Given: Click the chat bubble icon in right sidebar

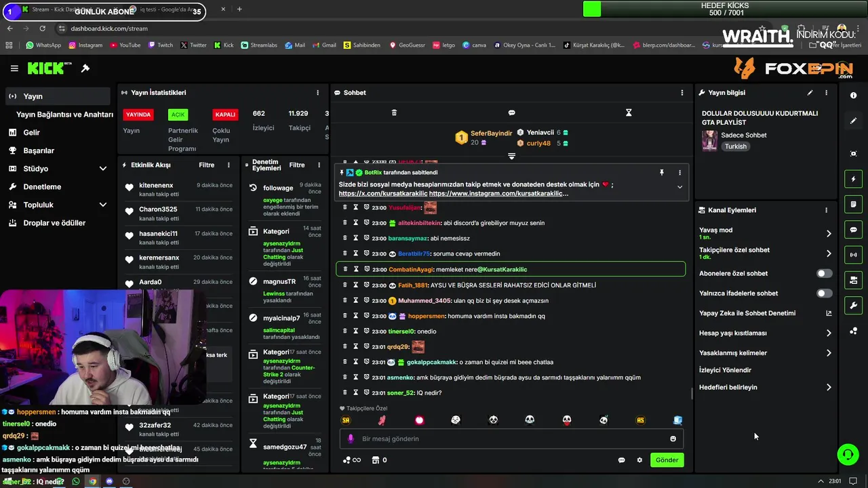Looking at the screenshot, I should tap(854, 230).
